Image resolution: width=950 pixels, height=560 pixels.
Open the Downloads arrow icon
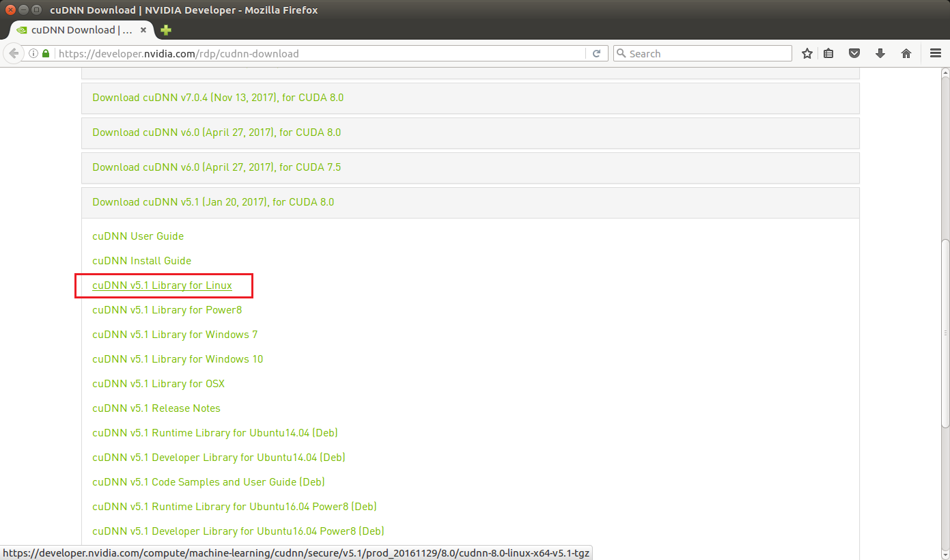click(880, 53)
